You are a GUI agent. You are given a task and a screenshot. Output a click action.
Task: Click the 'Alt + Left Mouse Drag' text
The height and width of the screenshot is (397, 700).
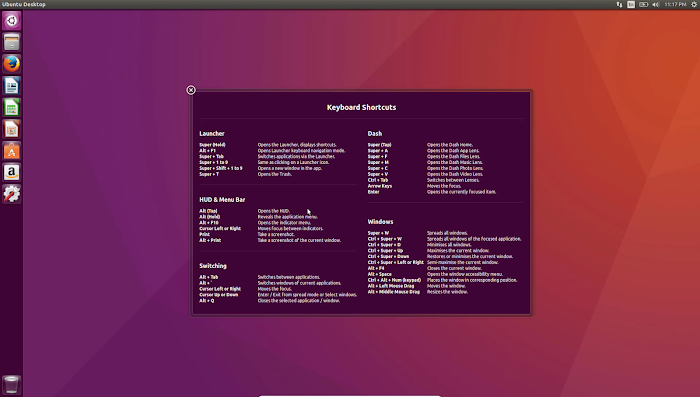point(391,286)
